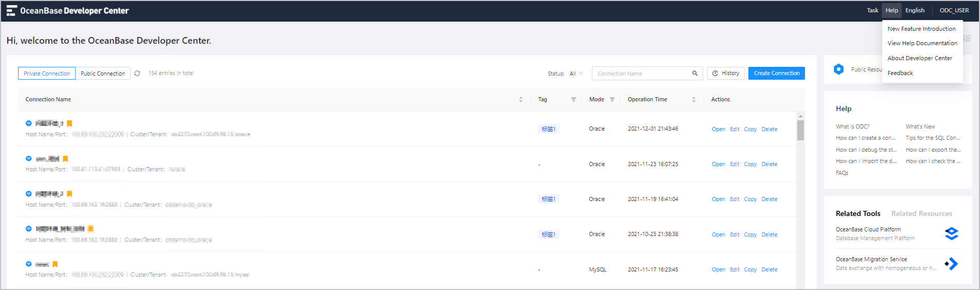The image size is (980, 290).
Task: Click the Tag column filter icon
Action: coord(573,100)
